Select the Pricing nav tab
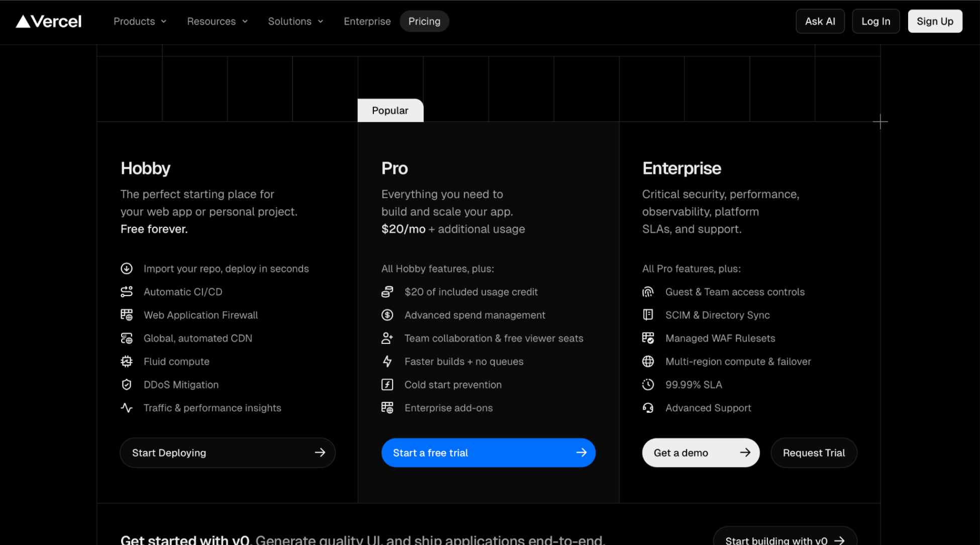Viewport: 980px width, 545px height. pos(424,21)
